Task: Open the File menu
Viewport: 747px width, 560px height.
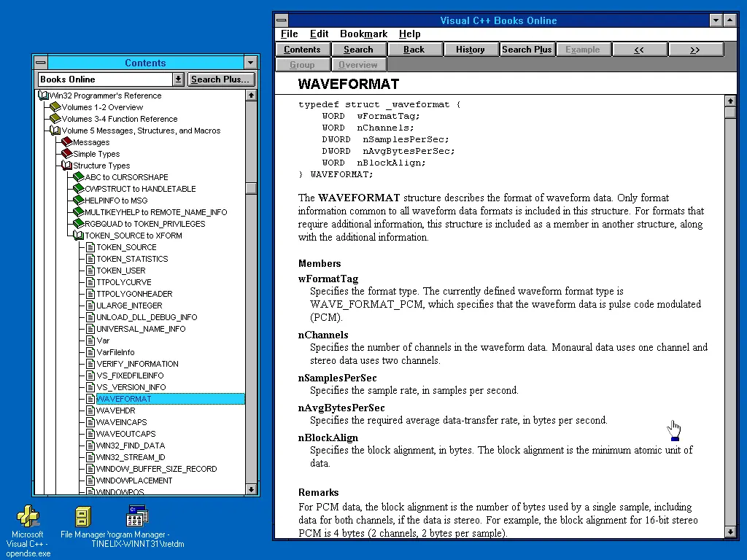Action: (x=289, y=34)
